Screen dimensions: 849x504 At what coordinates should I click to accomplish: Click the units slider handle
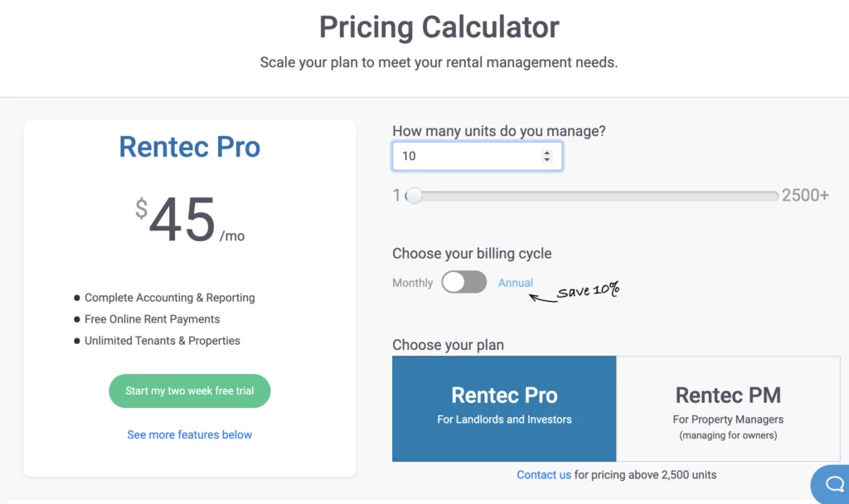[x=415, y=196]
